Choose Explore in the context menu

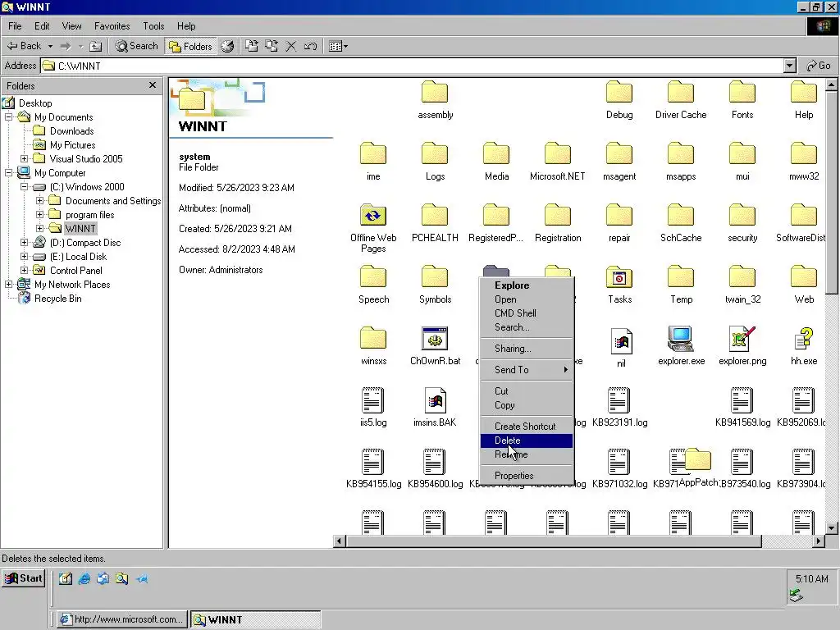pos(527,285)
